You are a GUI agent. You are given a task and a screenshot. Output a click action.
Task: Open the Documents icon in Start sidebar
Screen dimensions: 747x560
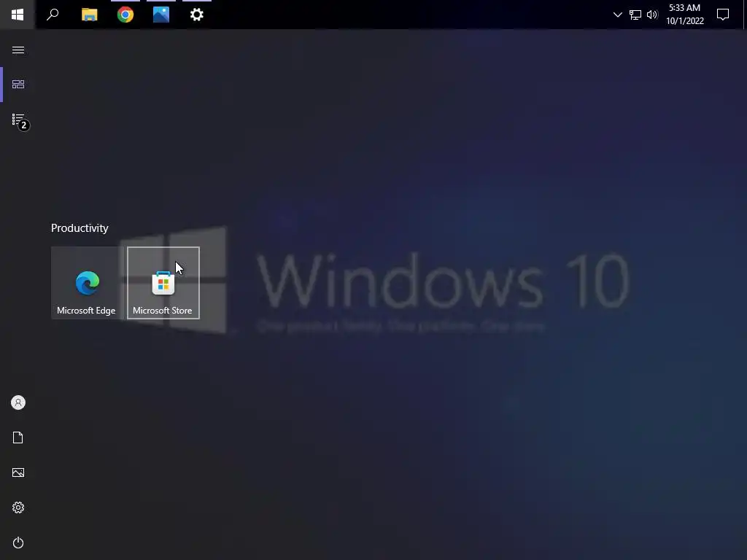point(18,437)
